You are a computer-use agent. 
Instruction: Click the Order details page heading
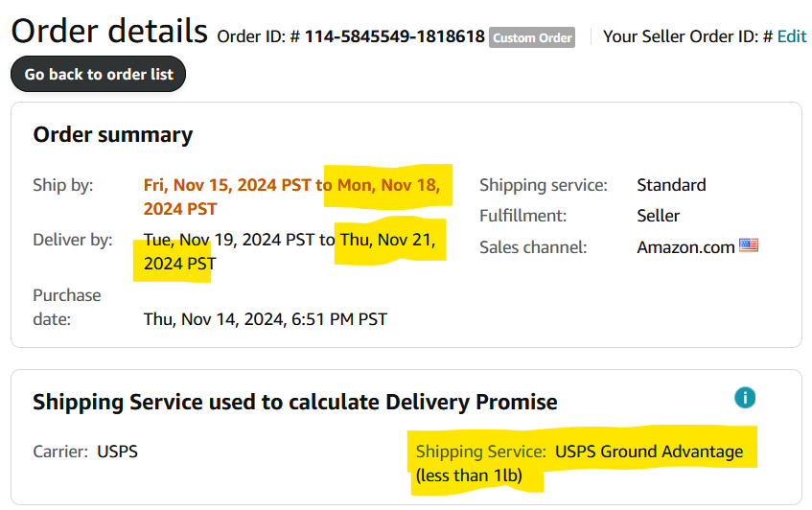109,31
